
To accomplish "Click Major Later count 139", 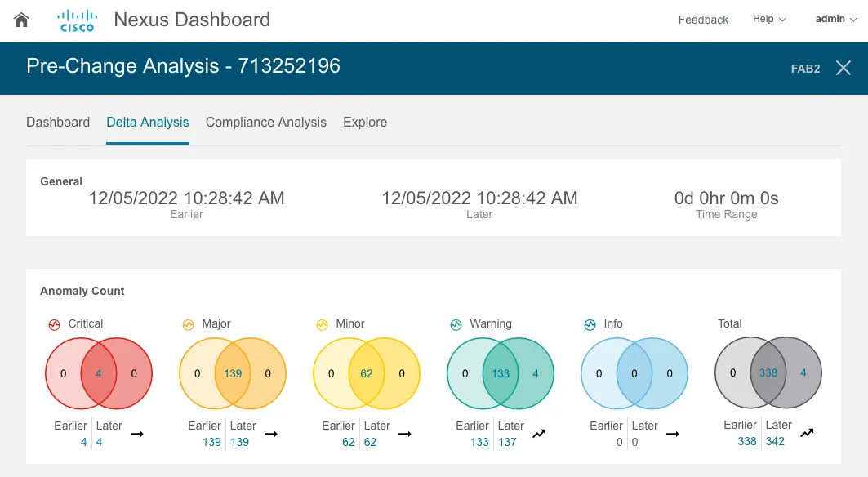I will pyautogui.click(x=240, y=442).
